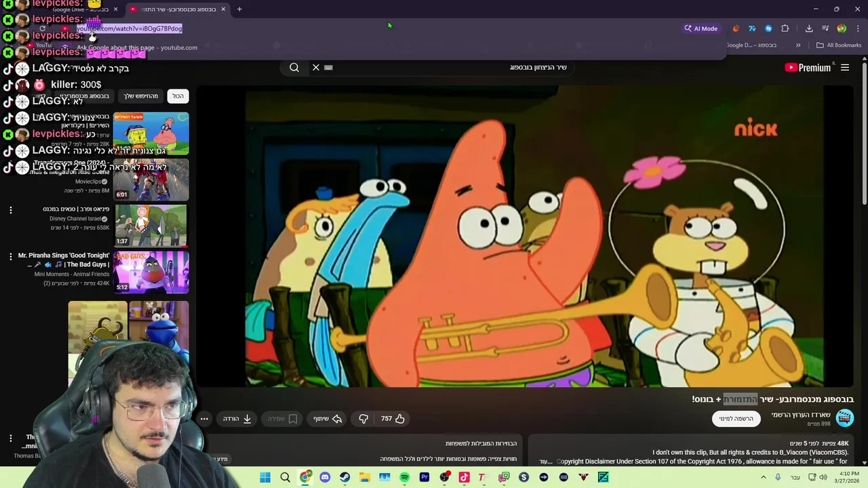Viewport: 868px width, 488px height.
Task: Open the SpongeBob and Patrick suggested thumbnail
Action: point(151,134)
